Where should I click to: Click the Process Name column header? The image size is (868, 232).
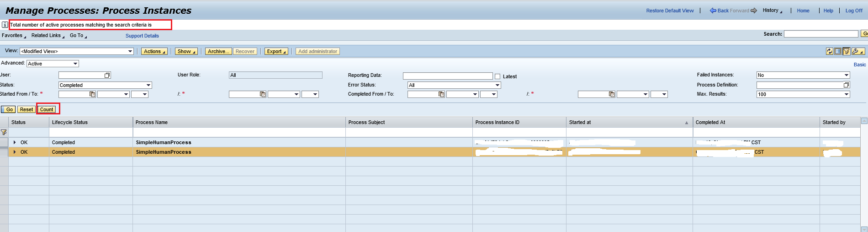239,122
